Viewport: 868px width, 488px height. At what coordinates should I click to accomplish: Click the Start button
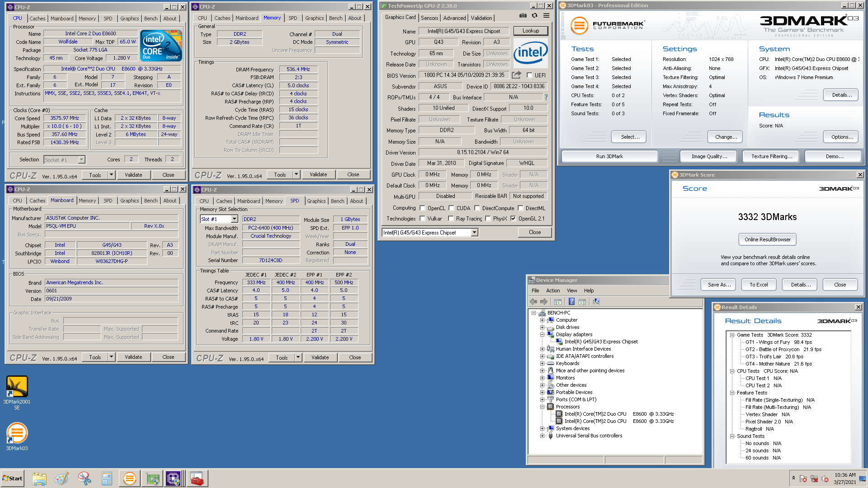coord(12,479)
